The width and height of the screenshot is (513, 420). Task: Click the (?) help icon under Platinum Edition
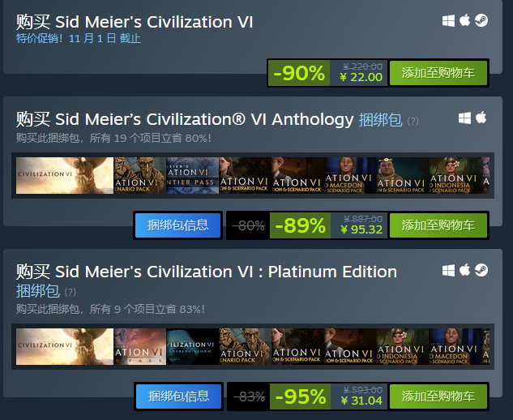pos(71,292)
